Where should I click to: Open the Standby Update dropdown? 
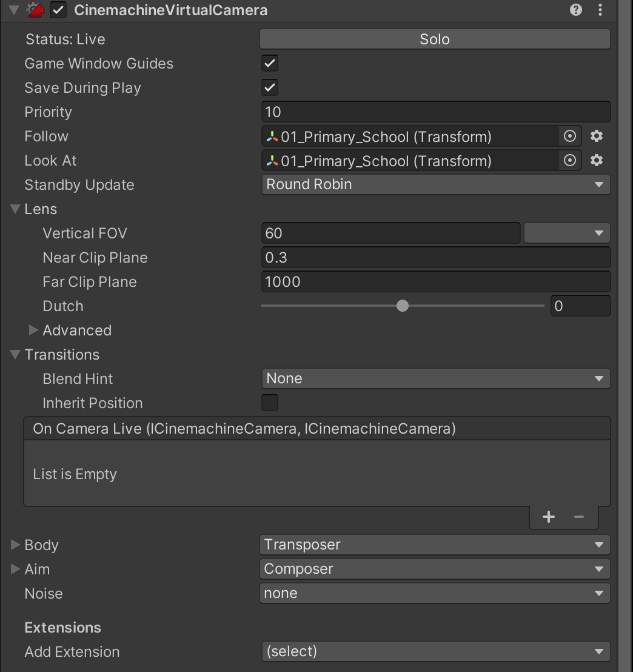point(435,184)
